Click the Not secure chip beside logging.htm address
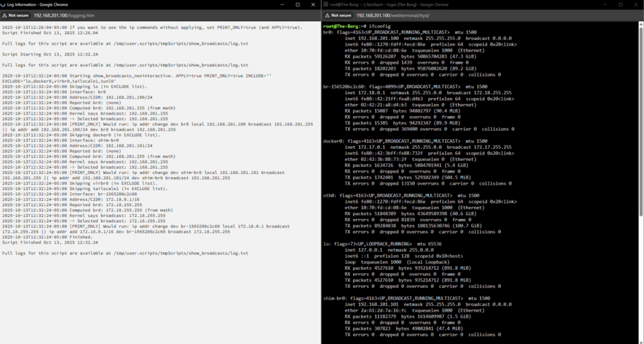This screenshot has width=644, height=344. click(15, 15)
